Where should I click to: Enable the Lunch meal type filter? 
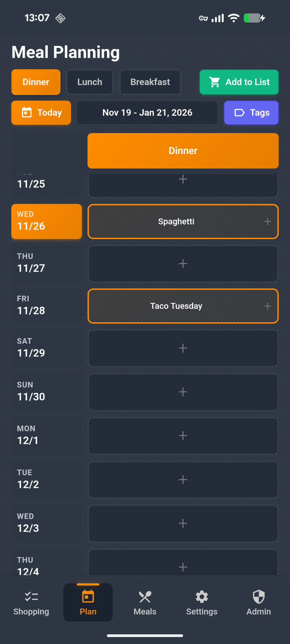[x=90, y=82]
